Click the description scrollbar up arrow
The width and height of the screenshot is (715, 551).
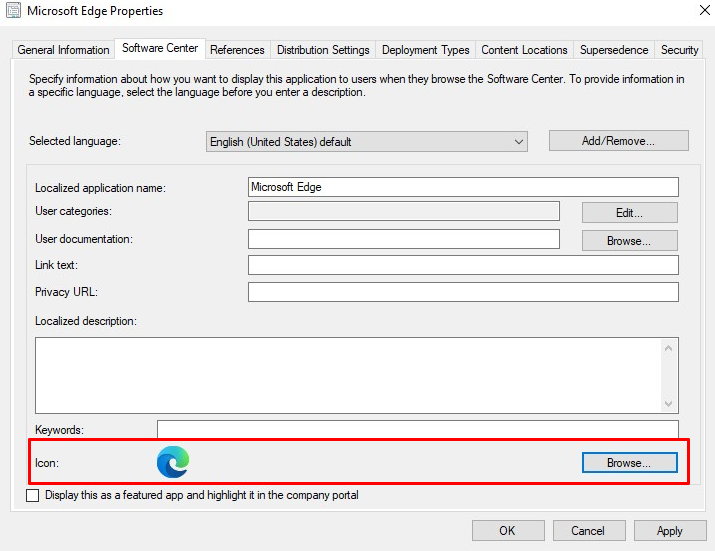[x=668, y=348]
